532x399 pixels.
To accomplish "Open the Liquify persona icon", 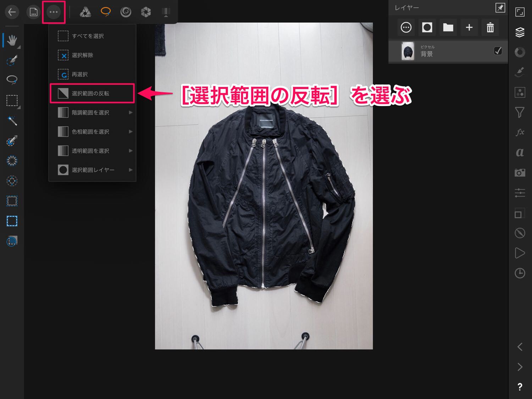I will [126, 12].
